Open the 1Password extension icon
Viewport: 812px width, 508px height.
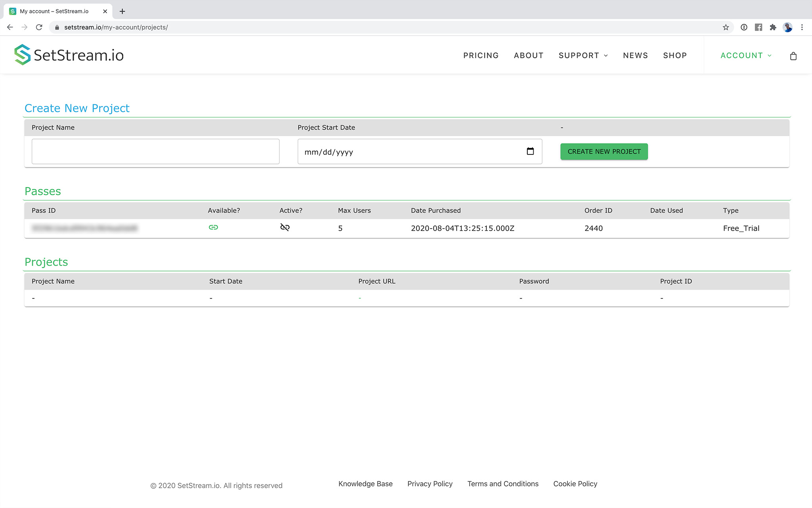744,27
